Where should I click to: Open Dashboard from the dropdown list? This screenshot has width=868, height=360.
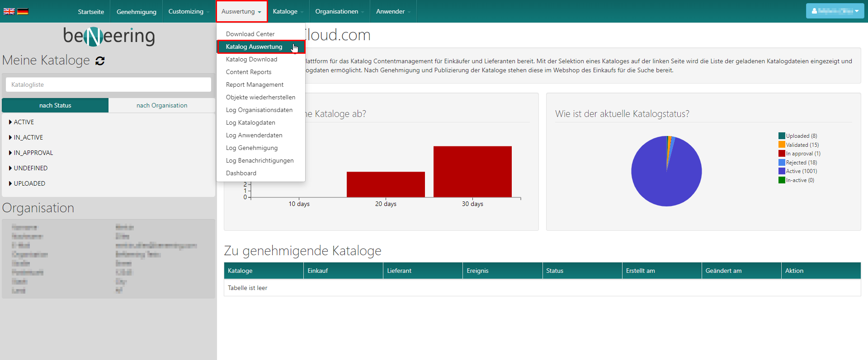click(x=241, y=173)
